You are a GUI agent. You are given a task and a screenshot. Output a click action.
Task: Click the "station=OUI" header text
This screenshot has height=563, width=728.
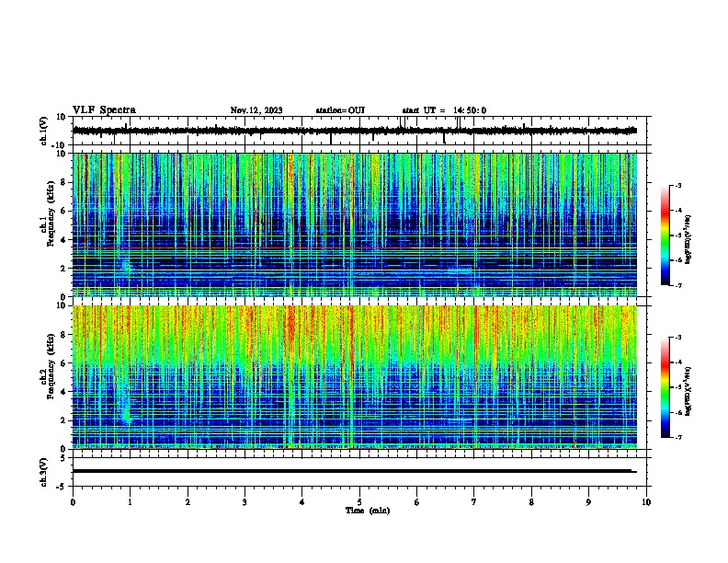340,110
